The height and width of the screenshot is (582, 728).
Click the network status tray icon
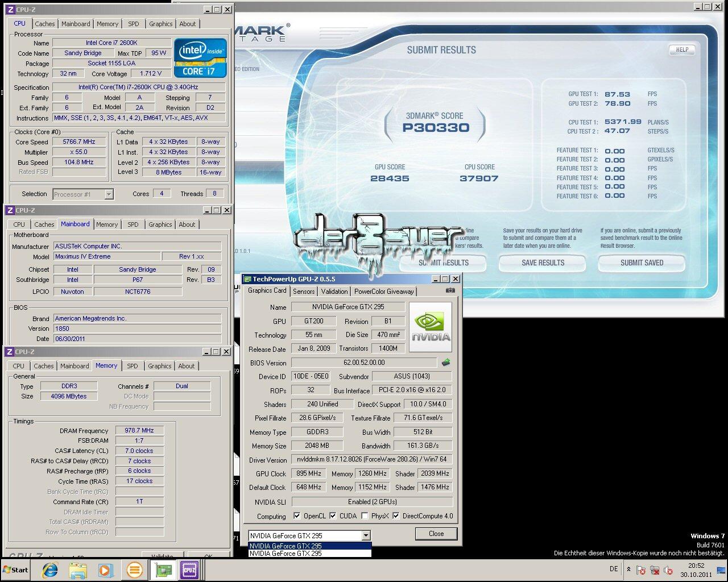point(655,570)
